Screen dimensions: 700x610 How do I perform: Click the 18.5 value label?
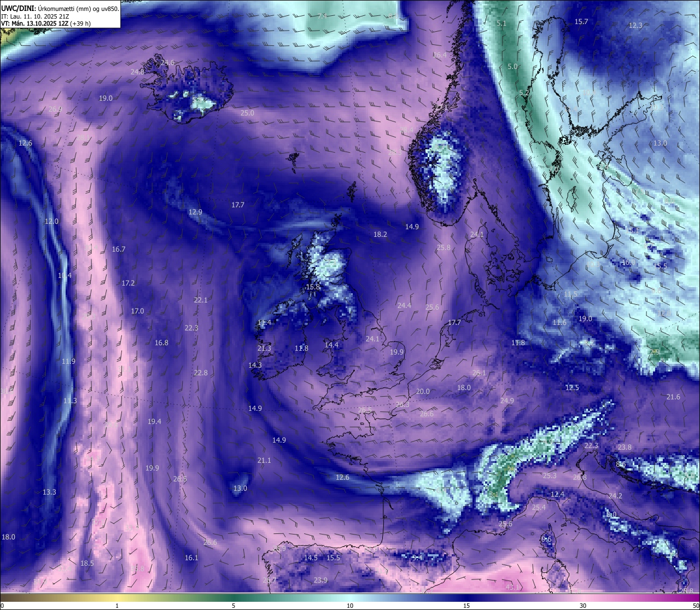pos(87,563)
